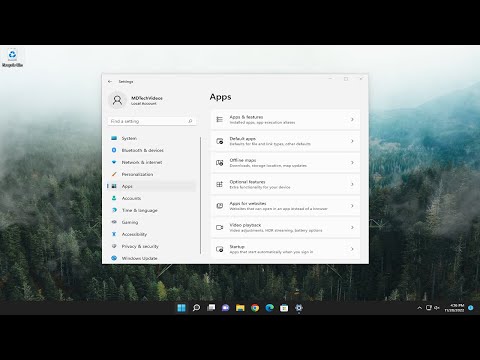Select the MDTechVideos user avatar
480x360 pixels.
pyautogui.click(x=117, y=100)
